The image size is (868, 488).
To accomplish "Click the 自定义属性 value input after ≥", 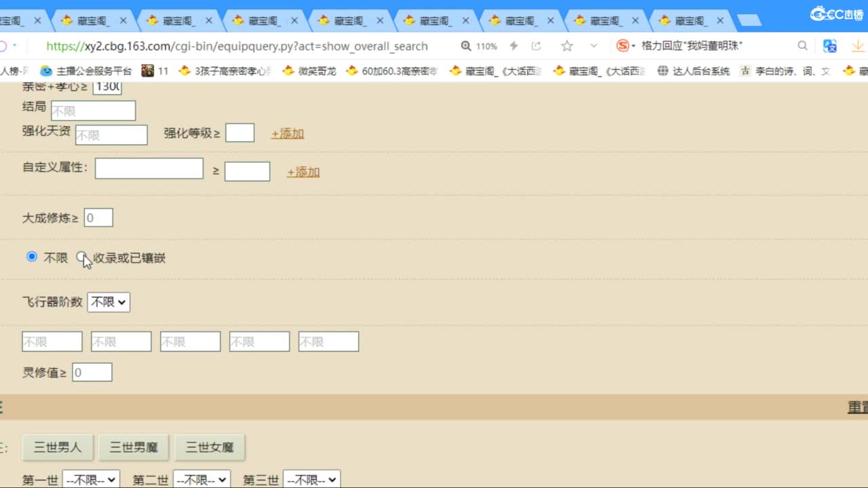I will coord(248,171).
